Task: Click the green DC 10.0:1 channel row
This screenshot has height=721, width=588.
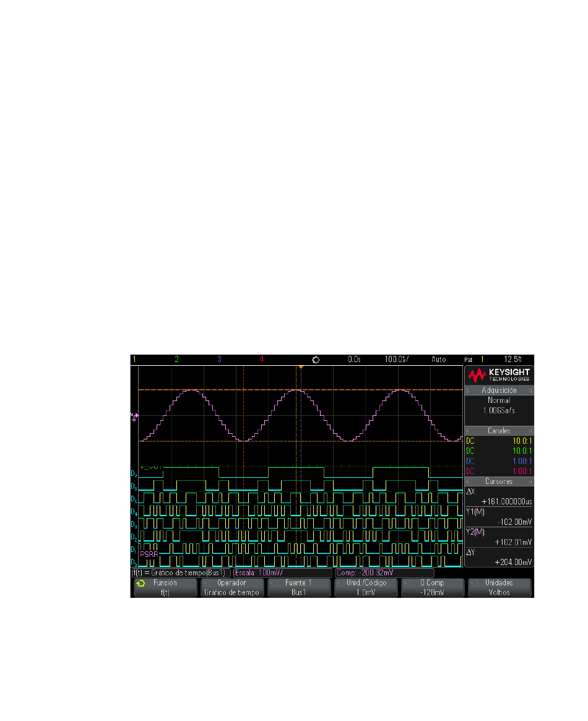Action: (499, 451)
